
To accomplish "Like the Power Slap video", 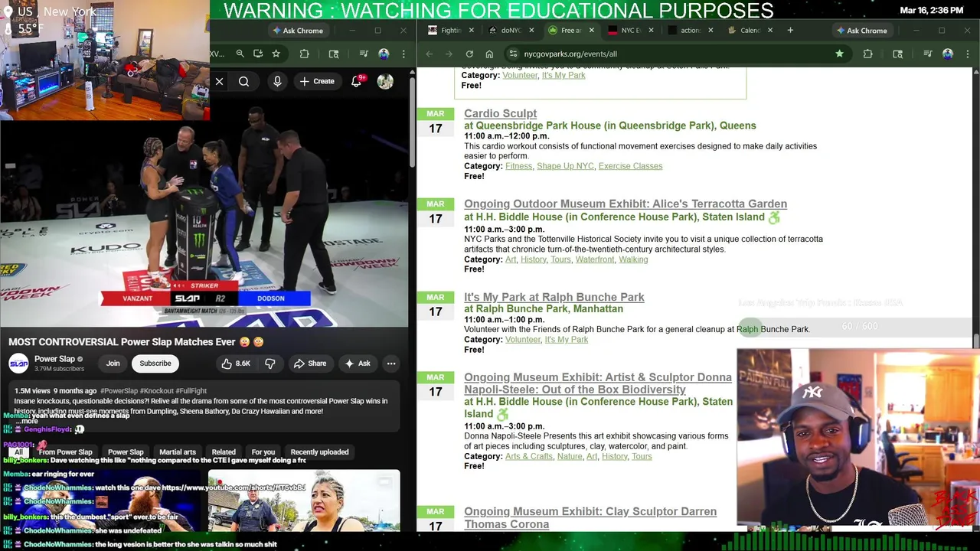I will point(236,364).
